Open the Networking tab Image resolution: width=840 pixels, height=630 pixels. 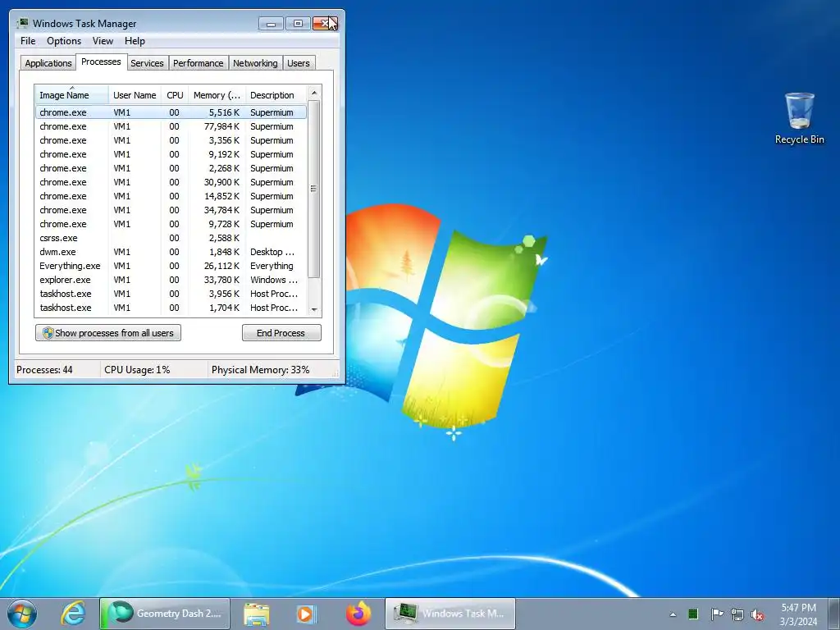coord(255,62)
